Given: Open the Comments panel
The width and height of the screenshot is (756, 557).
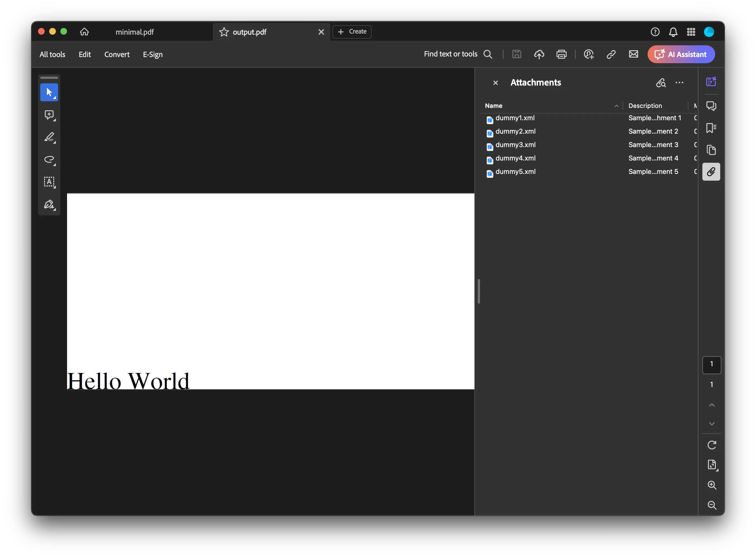Looking at the screenshot, I should click(712, 105).
